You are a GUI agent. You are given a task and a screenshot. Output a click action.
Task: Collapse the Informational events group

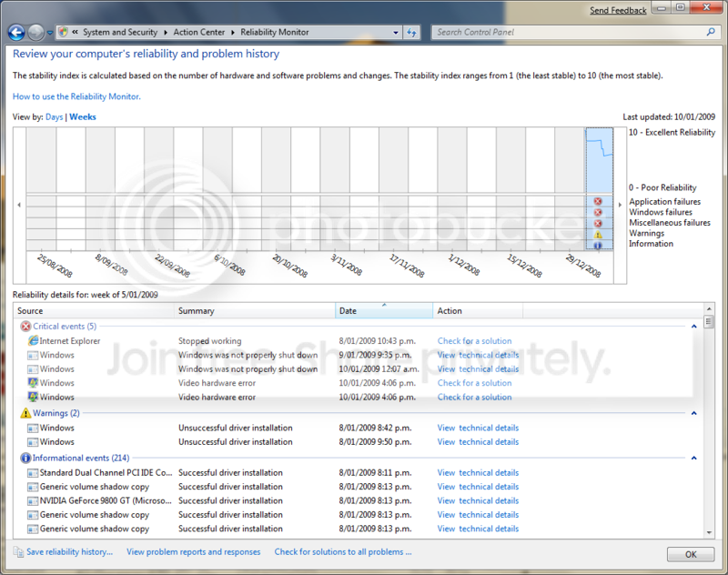[694, 458]
